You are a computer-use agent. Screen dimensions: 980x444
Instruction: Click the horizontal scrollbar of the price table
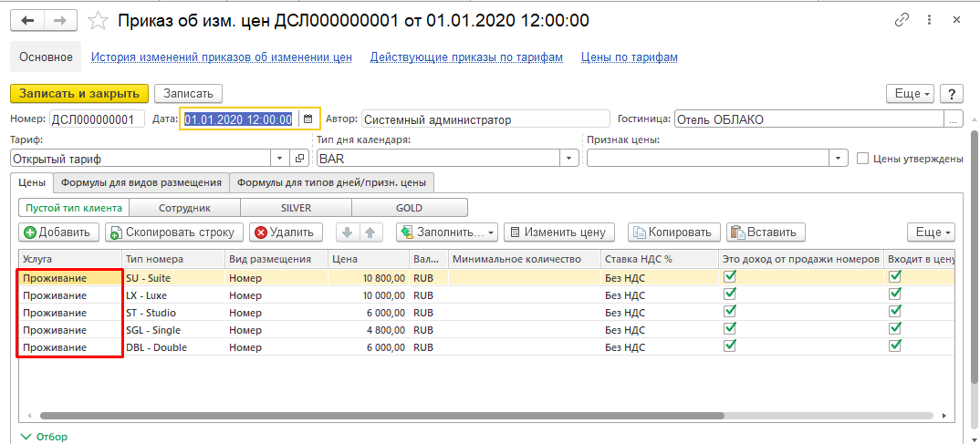click(x=381, y=415)
